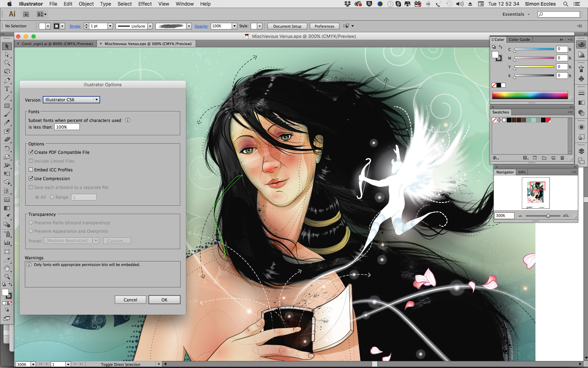Select the Gradient tool
Viewport: 588px width, 368px height.
click(7, 208)
